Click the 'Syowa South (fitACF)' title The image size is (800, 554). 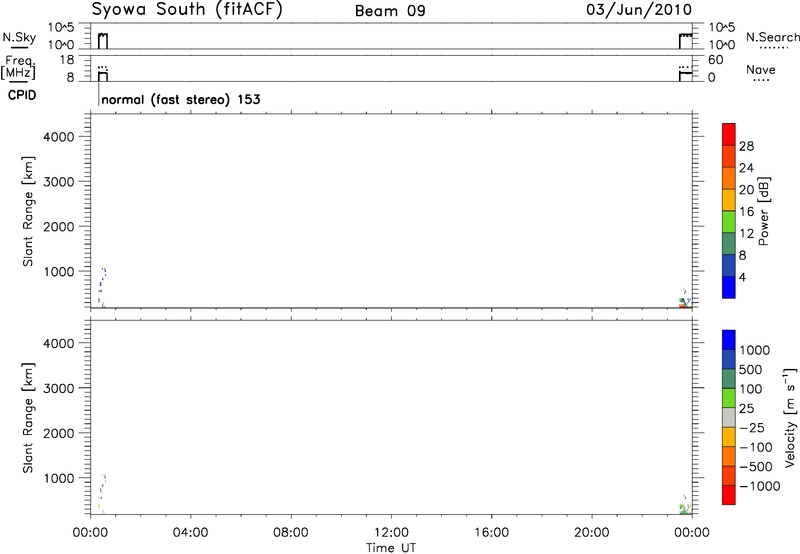[187, 9]
